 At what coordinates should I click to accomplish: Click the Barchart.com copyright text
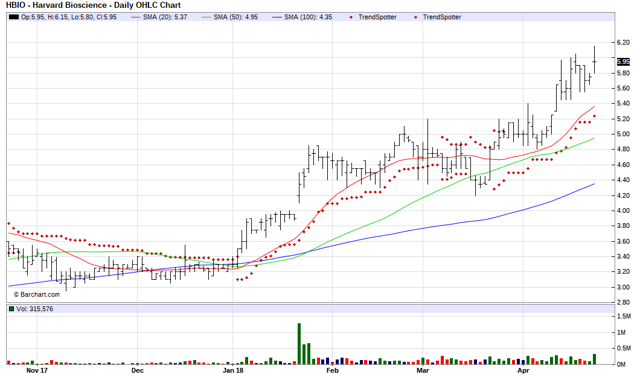(37, 294)
